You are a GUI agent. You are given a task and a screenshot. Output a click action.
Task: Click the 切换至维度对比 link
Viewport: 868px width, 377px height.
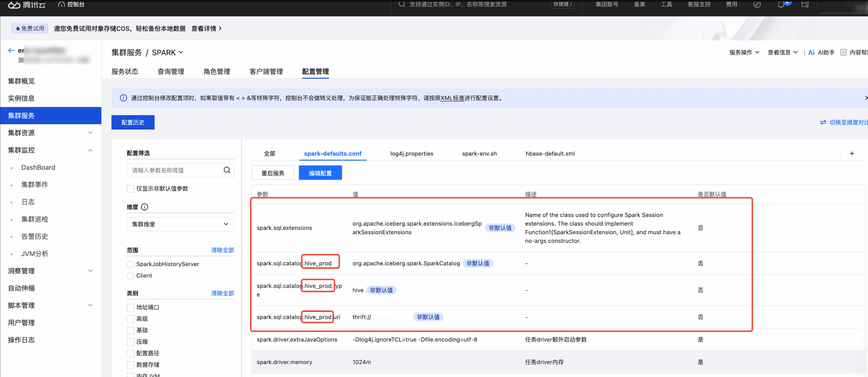(848, 122)
